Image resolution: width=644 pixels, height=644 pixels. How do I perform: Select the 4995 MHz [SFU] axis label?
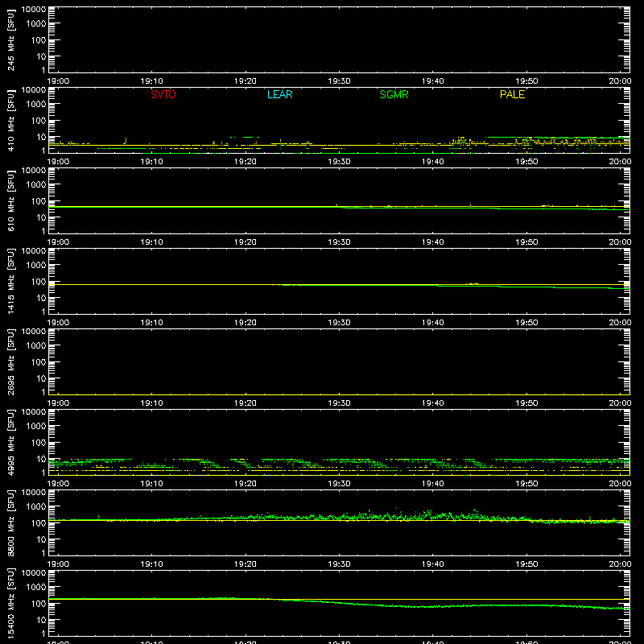10,442
